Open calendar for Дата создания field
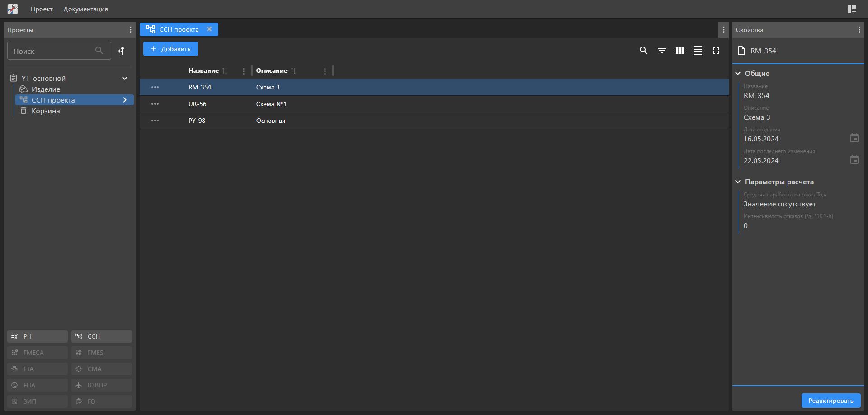This screenshot has width=868, height=415. pyautogui.click(x=854, y=138)
